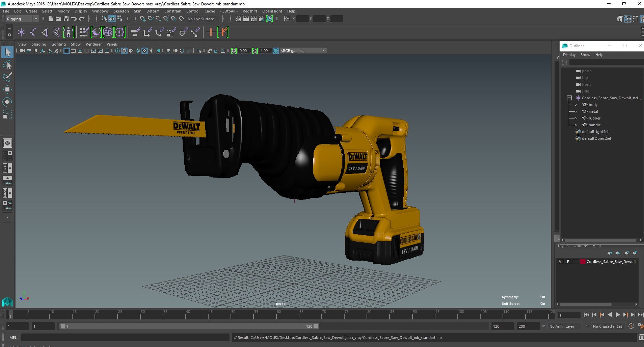Open the Script Editor icon

click(x=641, y=338)
